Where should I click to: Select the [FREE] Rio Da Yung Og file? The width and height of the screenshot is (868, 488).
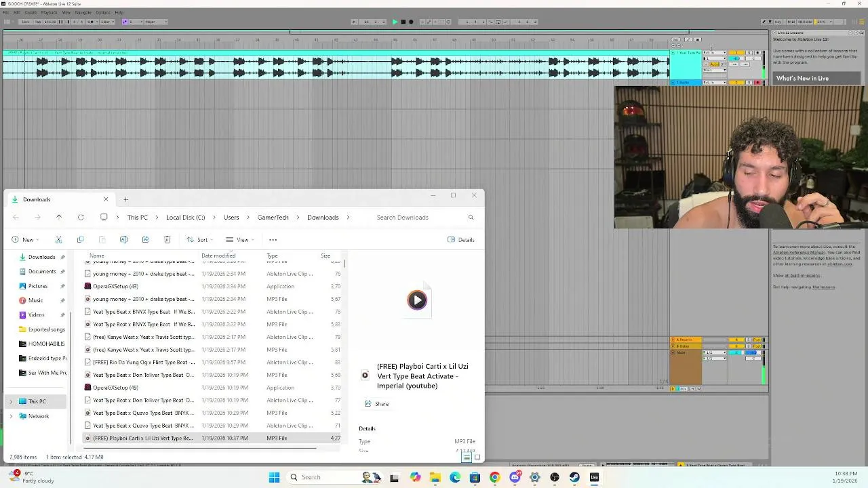[x=212, y=362]
